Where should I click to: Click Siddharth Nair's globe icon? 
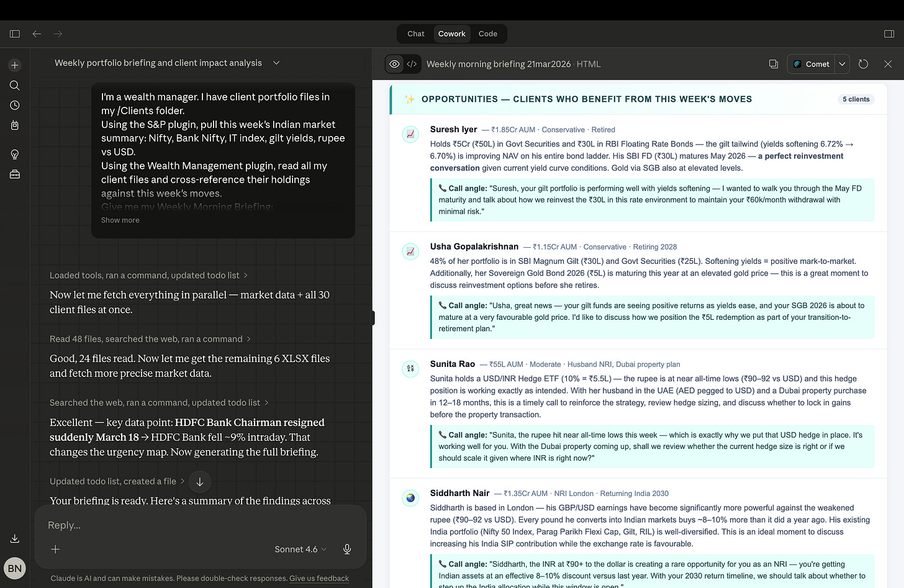tap(410, 498)
